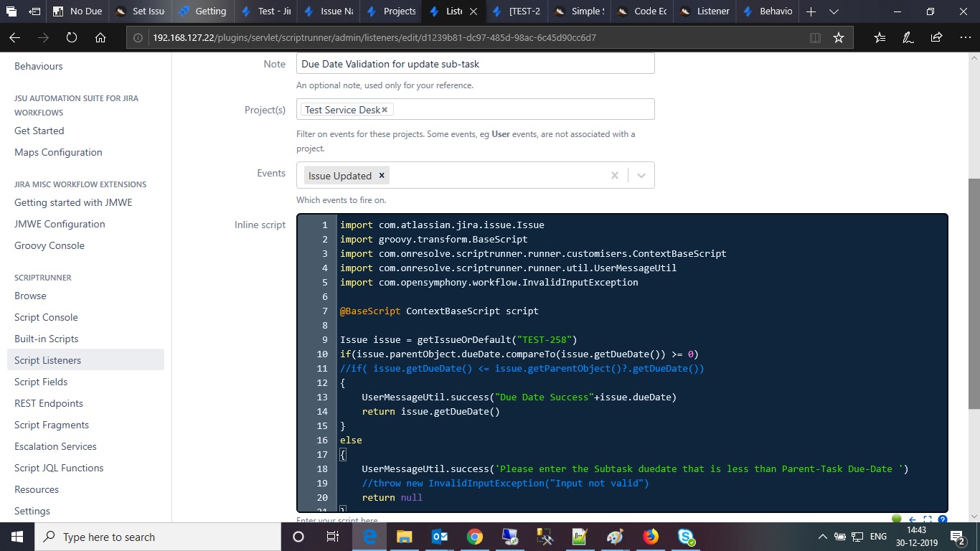Click the browser refresh icon
Image resolution: width=980 pixels, height=551 pixels.
click(72, 37)
